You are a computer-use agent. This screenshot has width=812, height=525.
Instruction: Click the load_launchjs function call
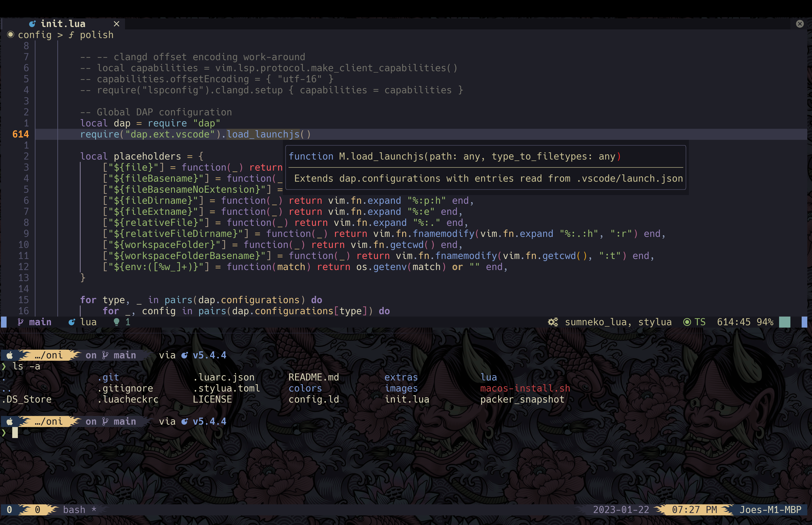(263, 134)
